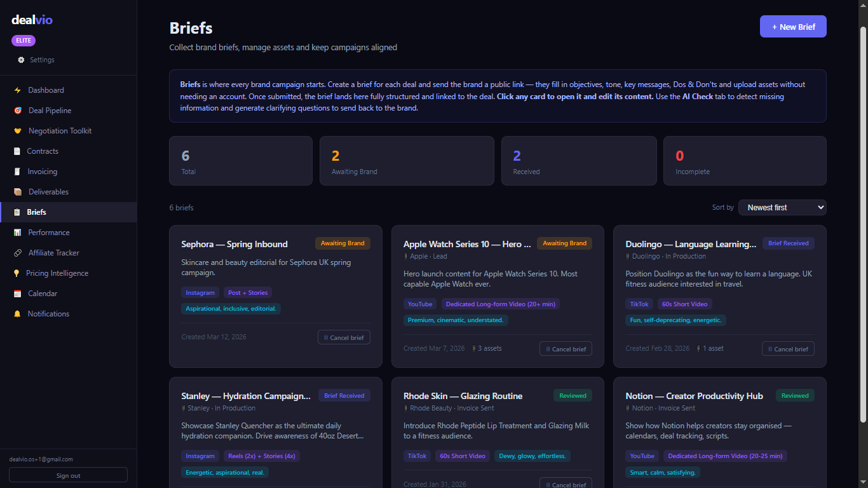The image size is (868, 488).
Task: Select the Affiliate Tracker link icon
Action: point(17,252)
